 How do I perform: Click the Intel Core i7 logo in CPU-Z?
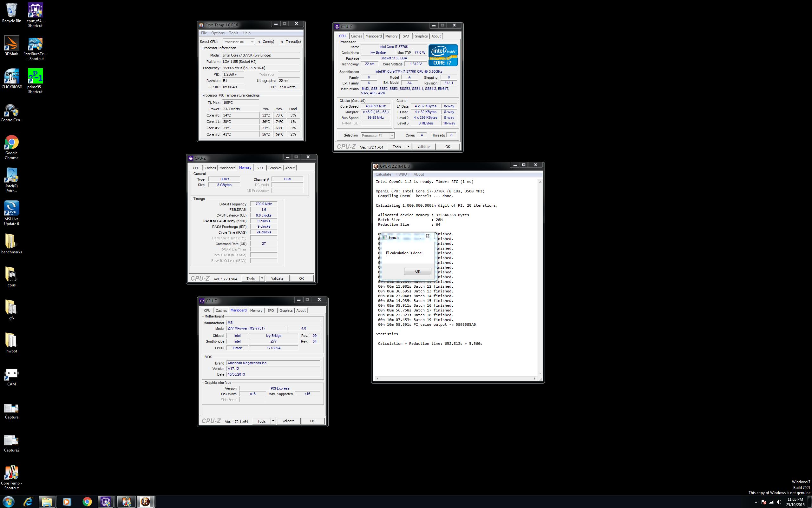coord(443,55)
